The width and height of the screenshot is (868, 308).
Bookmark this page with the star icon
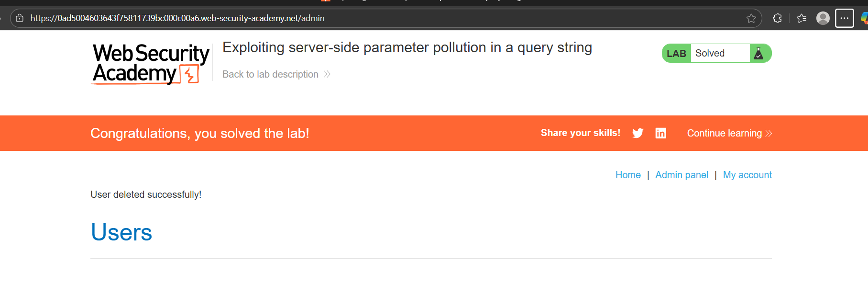point(751,18)
